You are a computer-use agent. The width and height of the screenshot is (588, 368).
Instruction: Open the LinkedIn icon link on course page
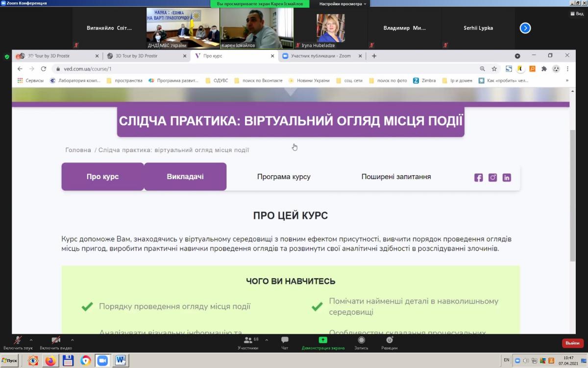507,178
